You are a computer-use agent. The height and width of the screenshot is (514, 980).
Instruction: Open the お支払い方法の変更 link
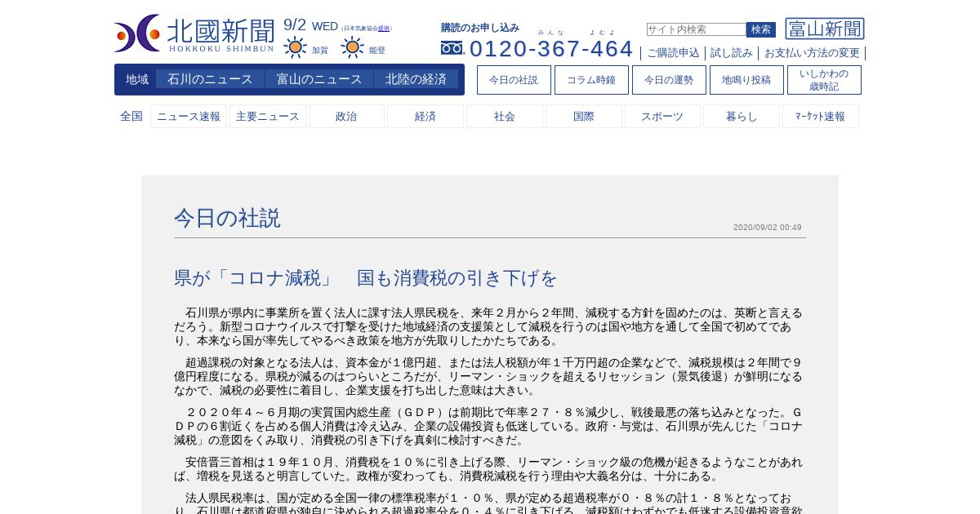tap(812, 53)
